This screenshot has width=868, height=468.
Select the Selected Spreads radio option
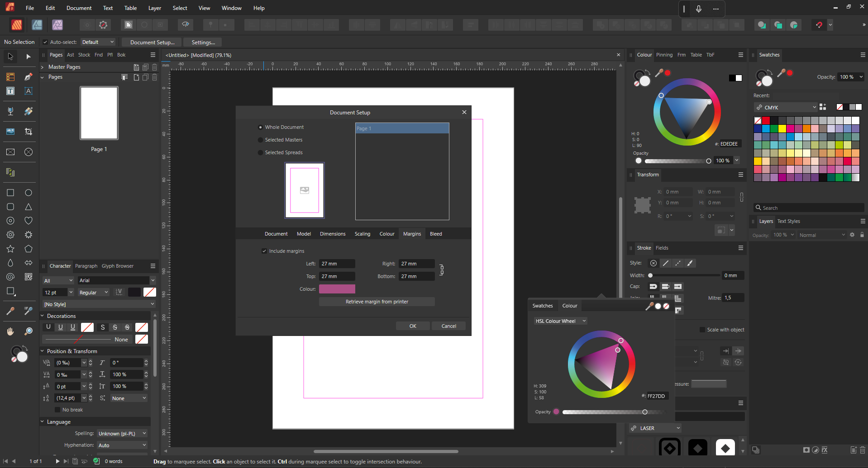260,153
